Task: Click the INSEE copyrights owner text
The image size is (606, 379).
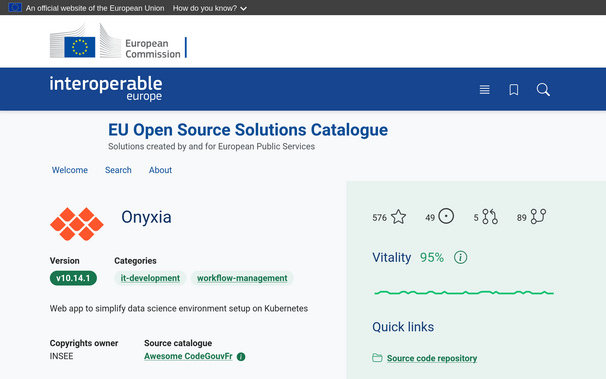Action: click(x=61, y=356)
